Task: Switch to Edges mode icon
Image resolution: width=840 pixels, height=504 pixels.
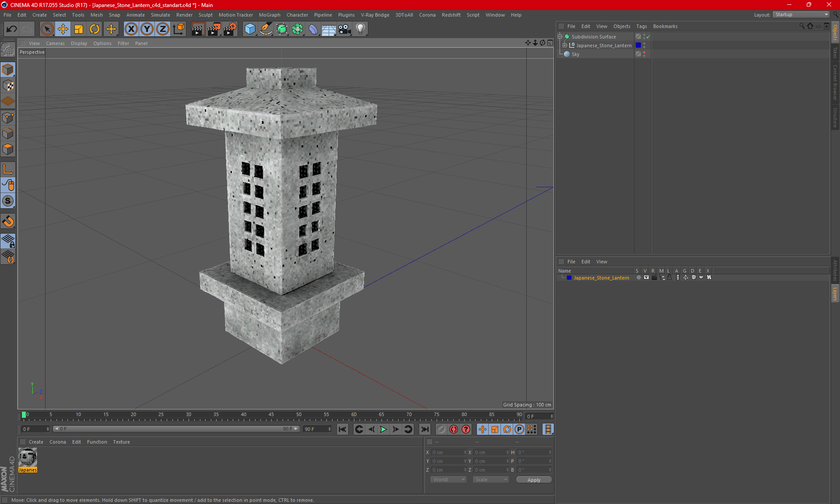Action: [x=8, y=133]
